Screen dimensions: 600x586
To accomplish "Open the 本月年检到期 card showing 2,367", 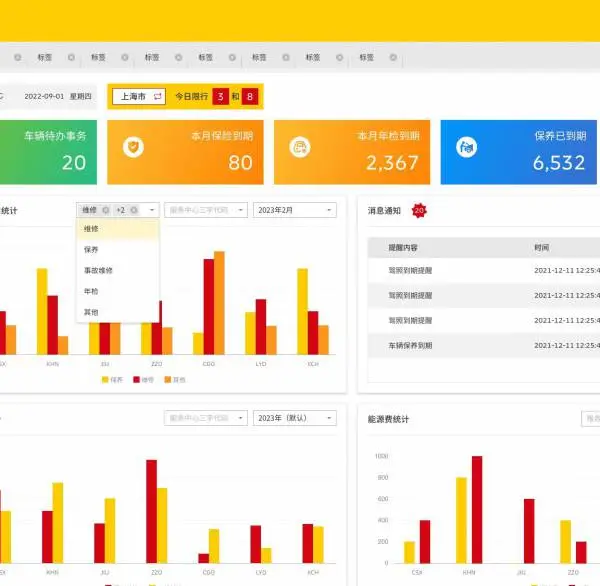I will point(352,152).
